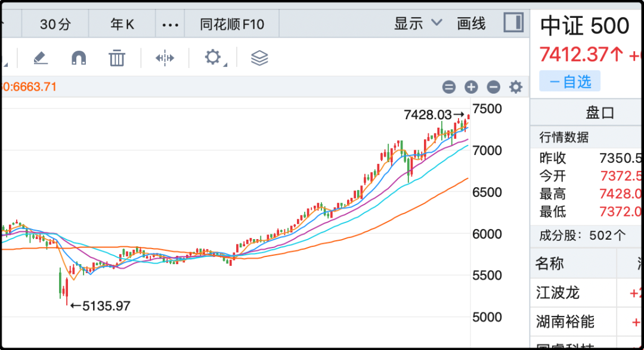Expand the 显示 dropdown
This screenshot has width=644, height=350.
[x=418, y=23]
